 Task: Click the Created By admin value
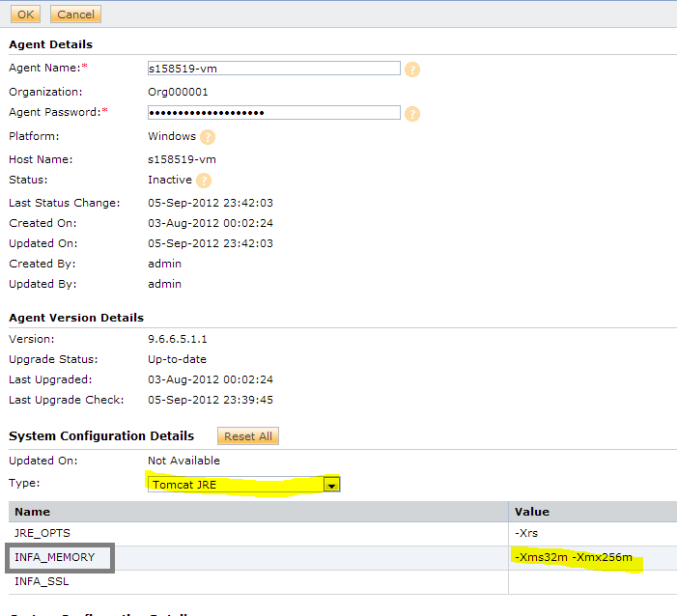point(164,264)
